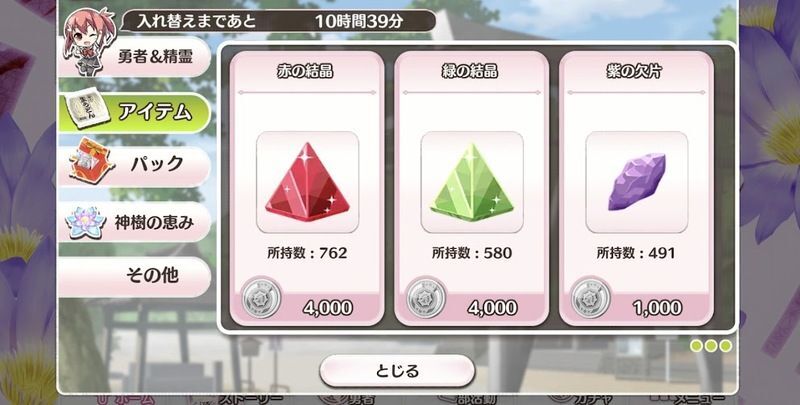The width and height of the screenshot is (800, 405).
Task: Click the 入れ替えまであと timer banner
Action: [x=279, y=21]
